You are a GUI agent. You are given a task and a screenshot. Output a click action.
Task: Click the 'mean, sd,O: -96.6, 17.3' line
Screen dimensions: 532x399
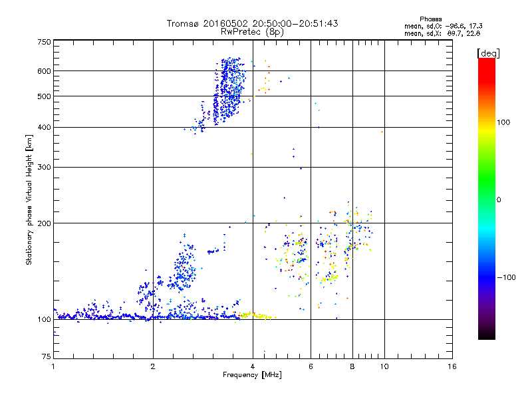443,26
